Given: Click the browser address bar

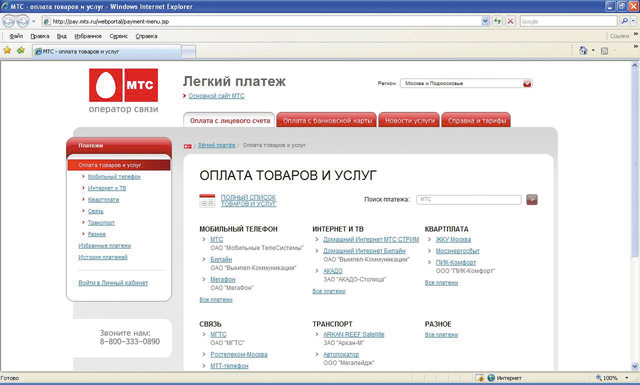Looking at the screenshot, I should (261, 21).
